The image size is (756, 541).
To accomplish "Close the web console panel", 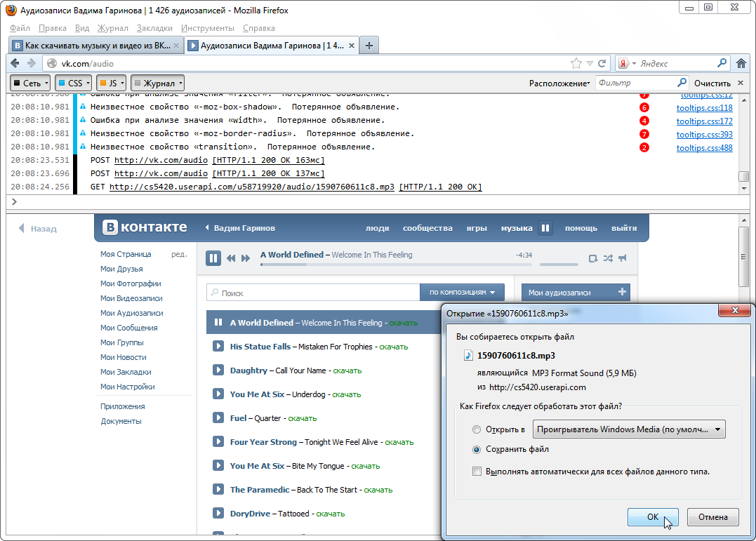I will (741, 83).
